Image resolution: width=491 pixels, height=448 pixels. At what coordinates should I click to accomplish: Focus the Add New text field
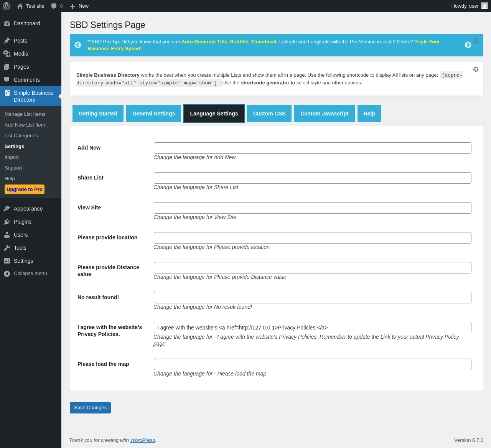(x=313, y=148)
